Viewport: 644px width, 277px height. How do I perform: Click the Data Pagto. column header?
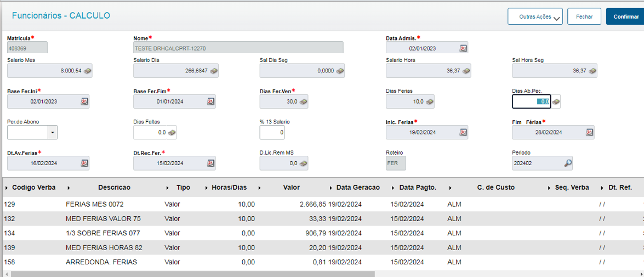pyautogui.click(x=418, y=188)
